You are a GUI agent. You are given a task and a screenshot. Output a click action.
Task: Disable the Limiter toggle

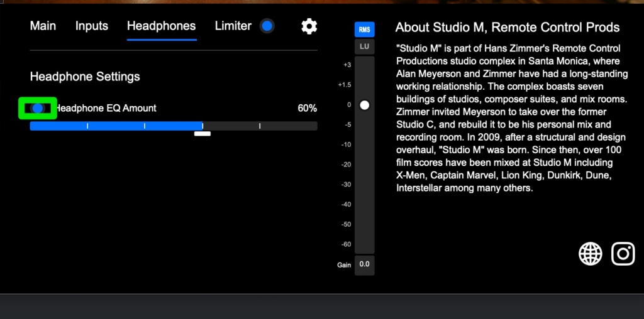coord(267,26)
